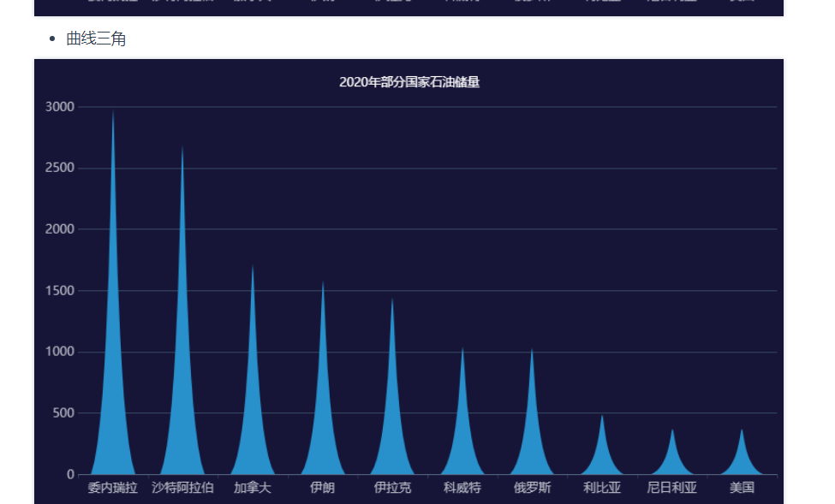Click the 沙特阿拉伯 x-axis label
Viewport: 835px width, 504px height.
pyautogui.click(x=182, y=488)
